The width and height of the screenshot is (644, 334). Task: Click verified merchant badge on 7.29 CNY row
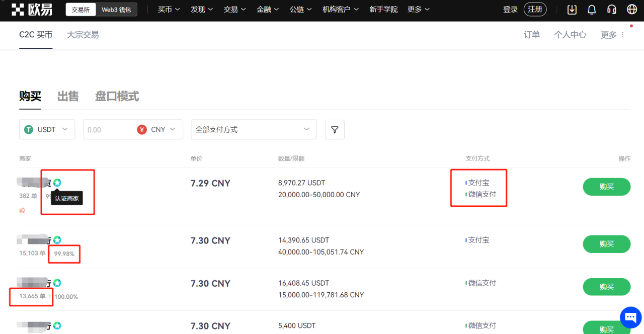pos(57,183)
